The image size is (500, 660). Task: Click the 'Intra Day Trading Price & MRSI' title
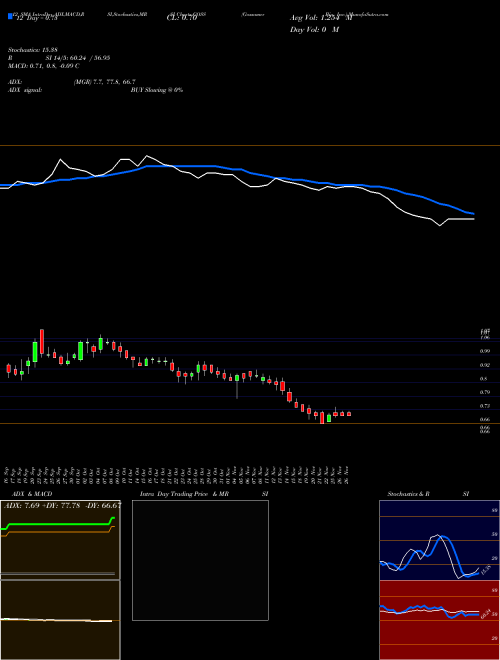pyautogui.click(x=204, y=494)
